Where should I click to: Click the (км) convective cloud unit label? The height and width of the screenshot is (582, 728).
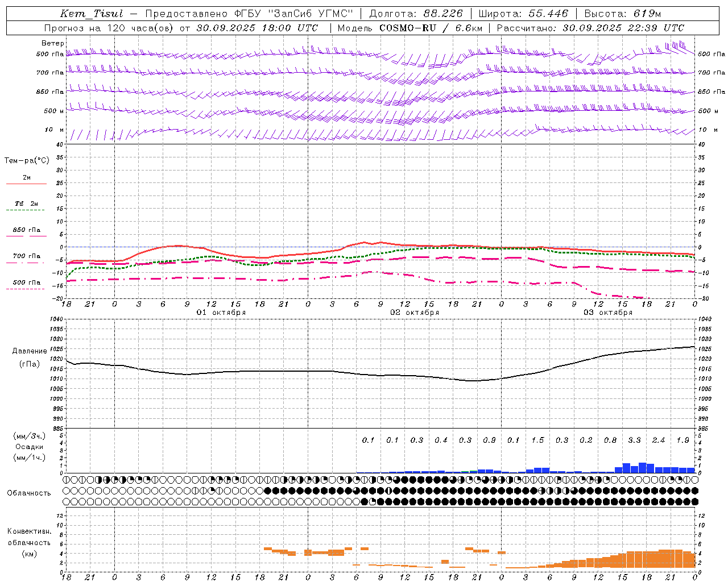29,554
